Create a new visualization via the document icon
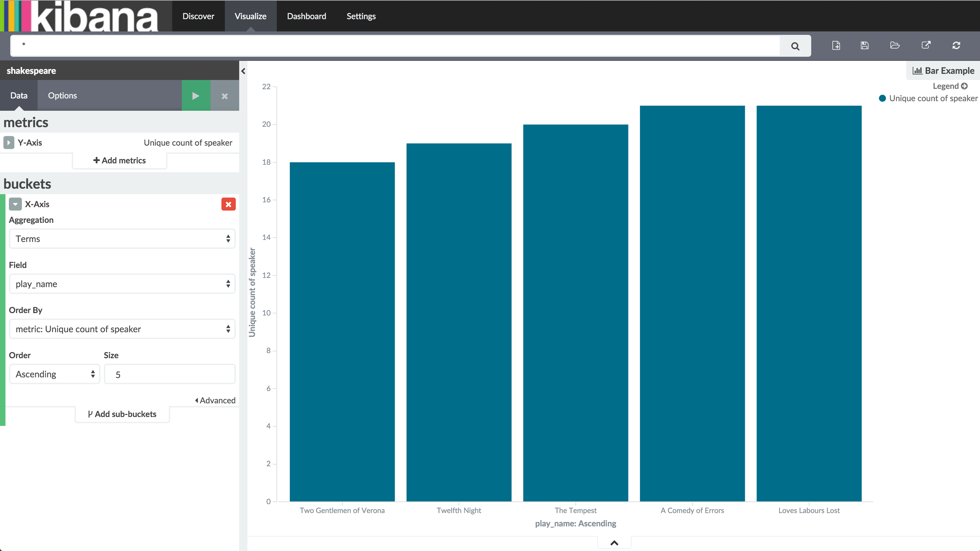The height and width of the screenshot is (551, 980). coord(836,45)
